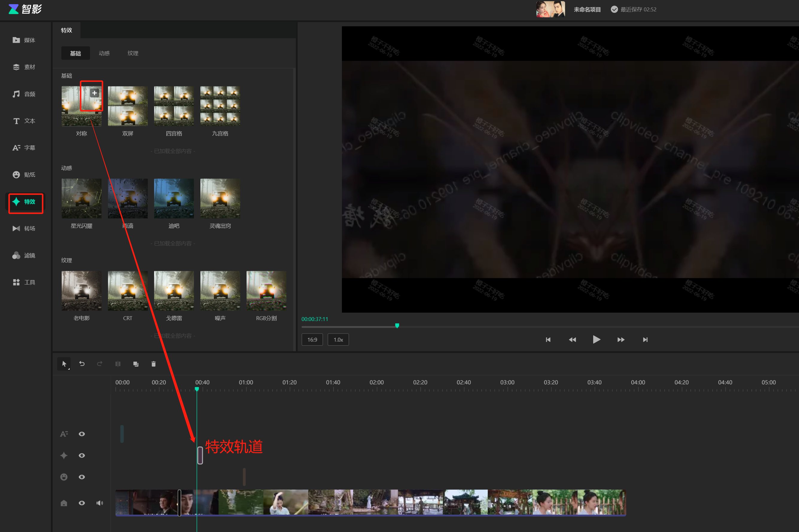This screenshot has height=532, width=799.
Task: Click the sticker track smiley icon
Action: (64, 477)
